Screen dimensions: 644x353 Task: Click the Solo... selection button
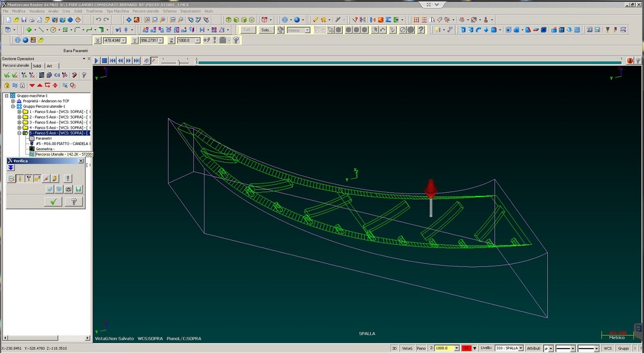[x=266, y=30]
